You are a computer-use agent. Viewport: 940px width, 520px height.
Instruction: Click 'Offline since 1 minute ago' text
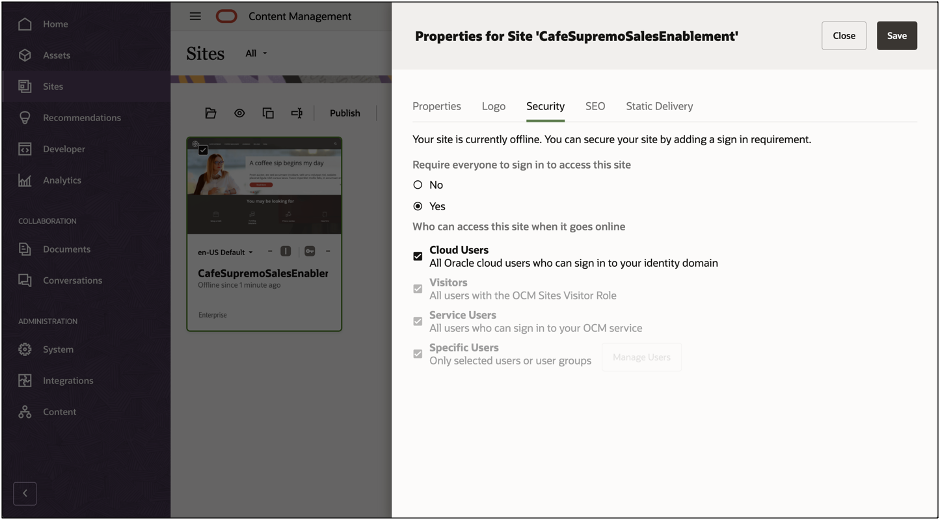pos(239,285)
